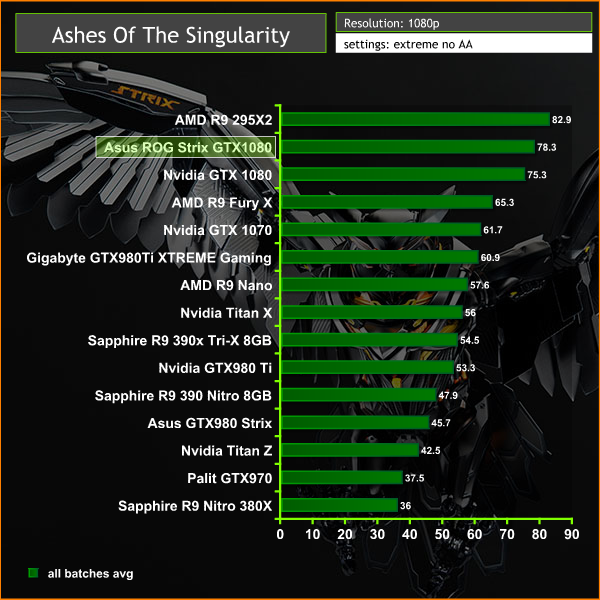The width and height of the screenshot is (600, 600).
Task: Click the 45.7 bar value
Action: point(441,423)
